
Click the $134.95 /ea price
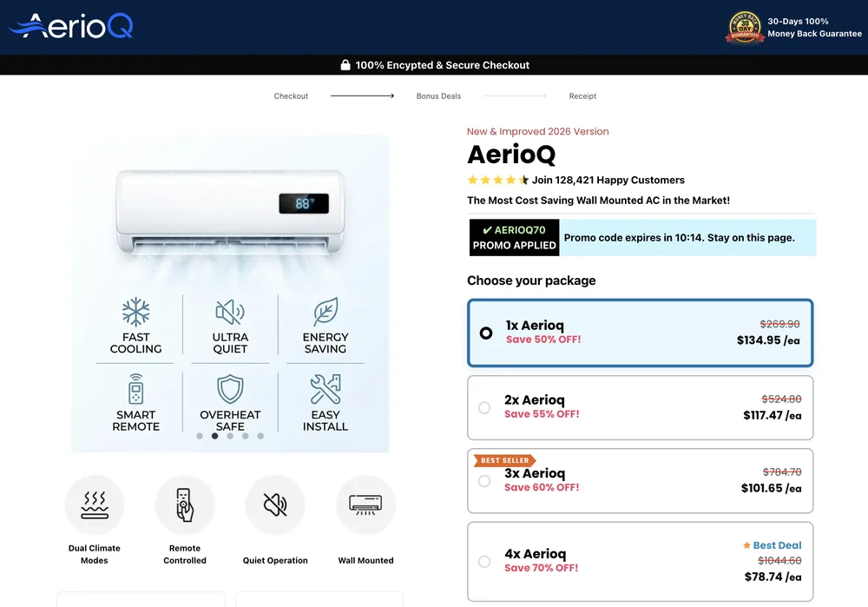coord(768,340)
